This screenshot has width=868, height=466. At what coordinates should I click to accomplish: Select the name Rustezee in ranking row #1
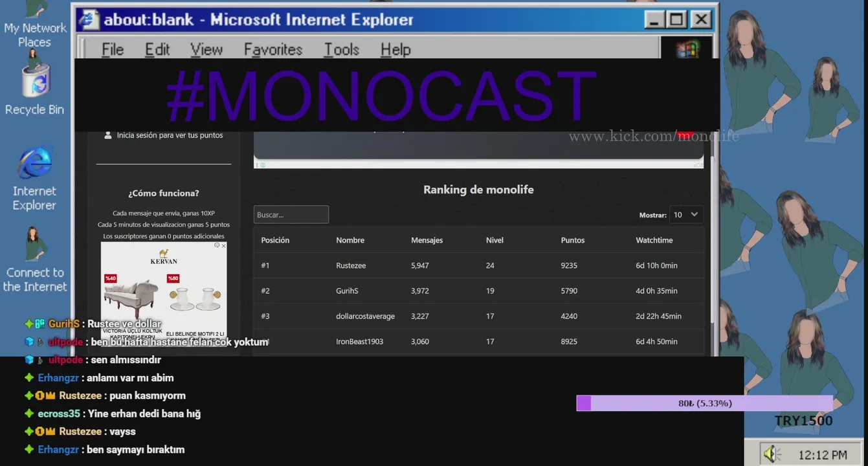[x=352, y=265]
